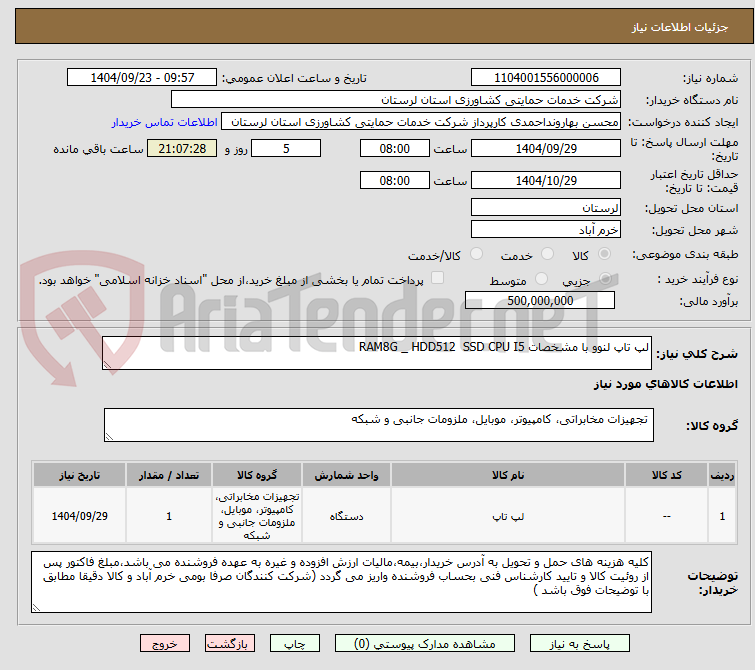Click the days remaining field showing 5
The width and height of the screenshot is (755, 670).
[x=286, y=148]
